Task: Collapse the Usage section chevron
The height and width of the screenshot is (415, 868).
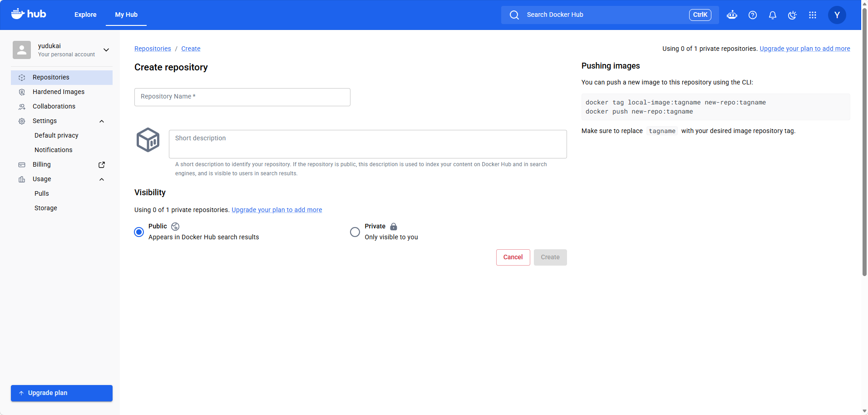Action: click(102, 179)
